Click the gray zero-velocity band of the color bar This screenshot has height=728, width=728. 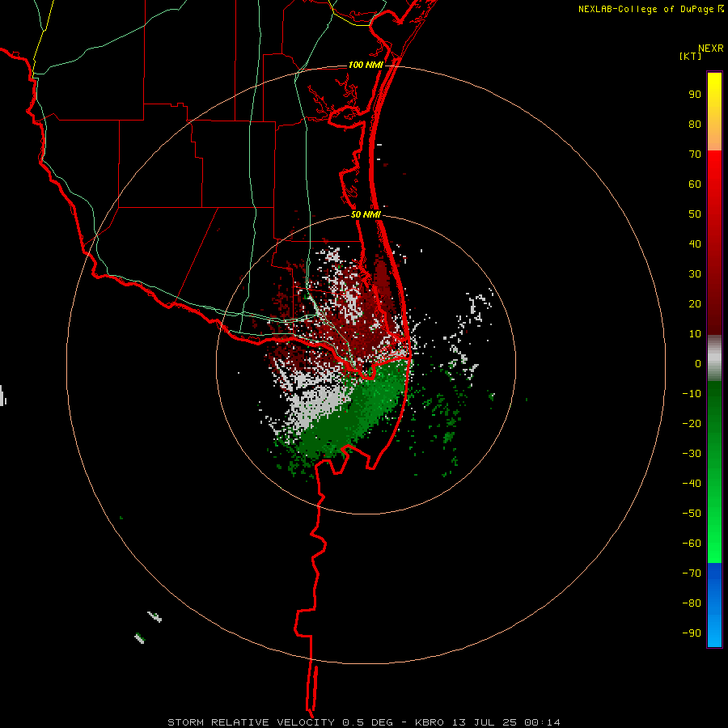pyautogui.click(x=714, y=358)
